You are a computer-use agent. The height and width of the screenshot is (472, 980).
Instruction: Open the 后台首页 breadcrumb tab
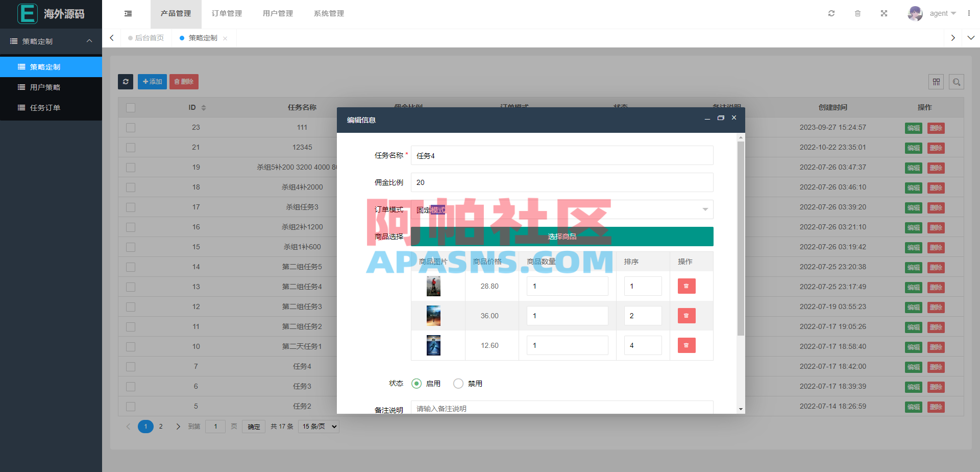(149, 37)
